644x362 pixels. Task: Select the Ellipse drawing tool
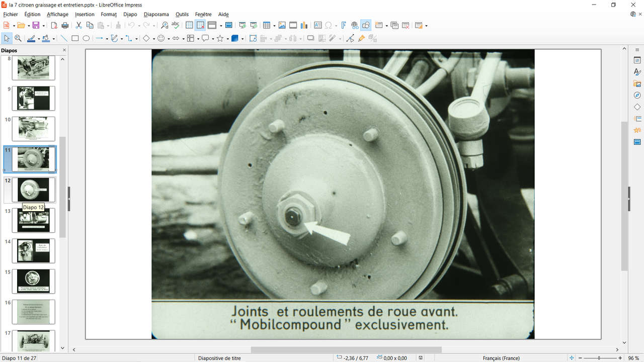click(x=86, y=38)
